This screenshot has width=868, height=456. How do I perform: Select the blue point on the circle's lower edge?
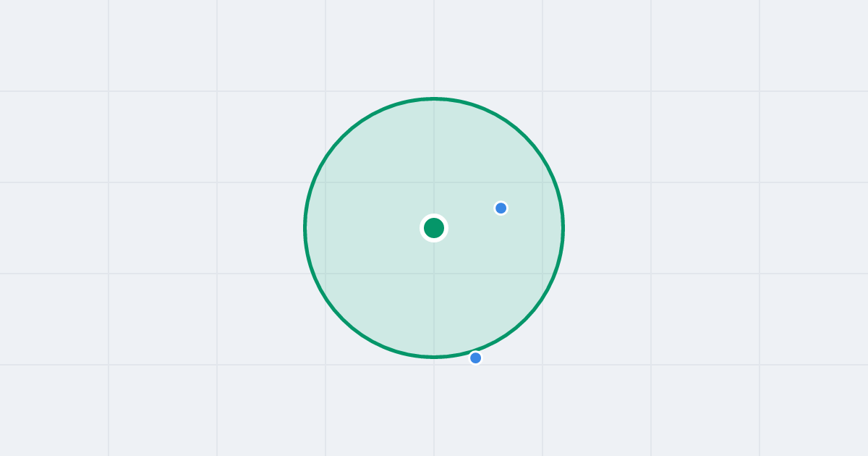point(475,358)
